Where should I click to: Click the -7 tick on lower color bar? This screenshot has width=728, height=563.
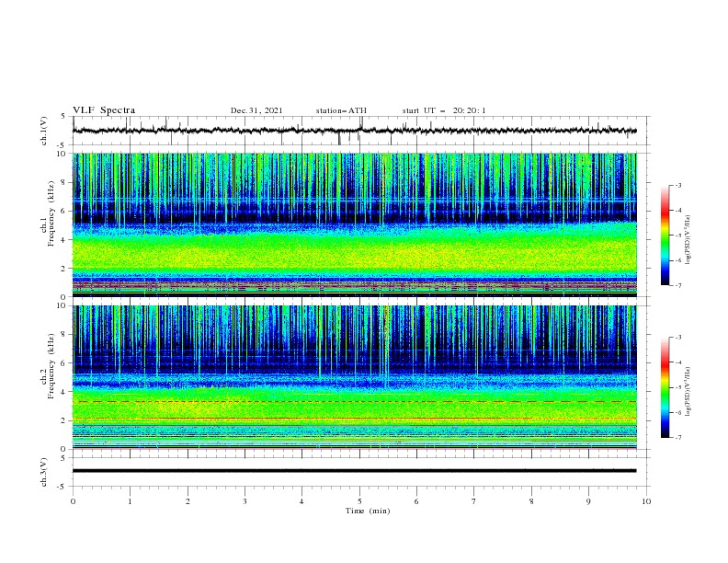click(677, 437)
